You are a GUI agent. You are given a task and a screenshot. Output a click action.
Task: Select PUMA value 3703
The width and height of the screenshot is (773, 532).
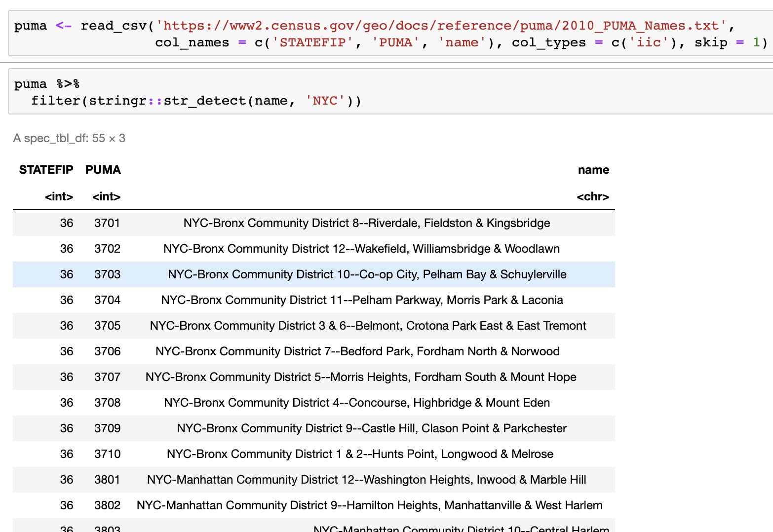point(107,274)
